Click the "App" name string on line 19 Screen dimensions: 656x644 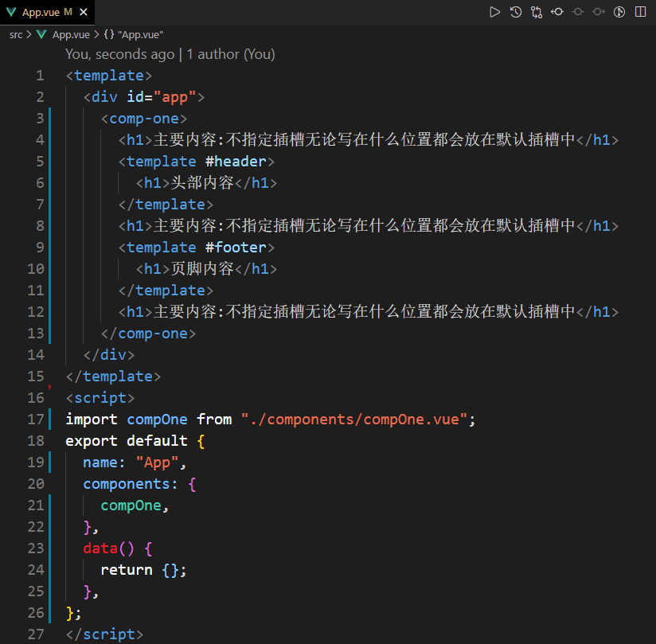[157, 463]
